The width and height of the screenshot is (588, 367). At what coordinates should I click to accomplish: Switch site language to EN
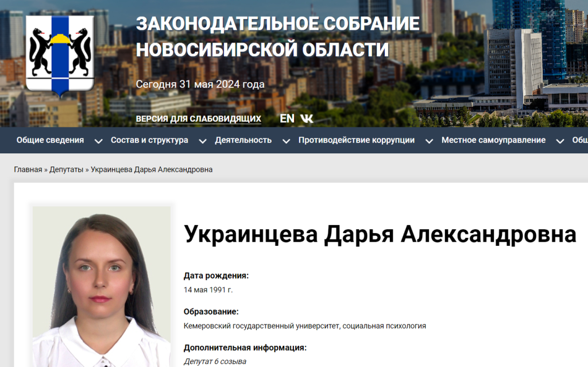pyautogui.click(x=287, y=118)
